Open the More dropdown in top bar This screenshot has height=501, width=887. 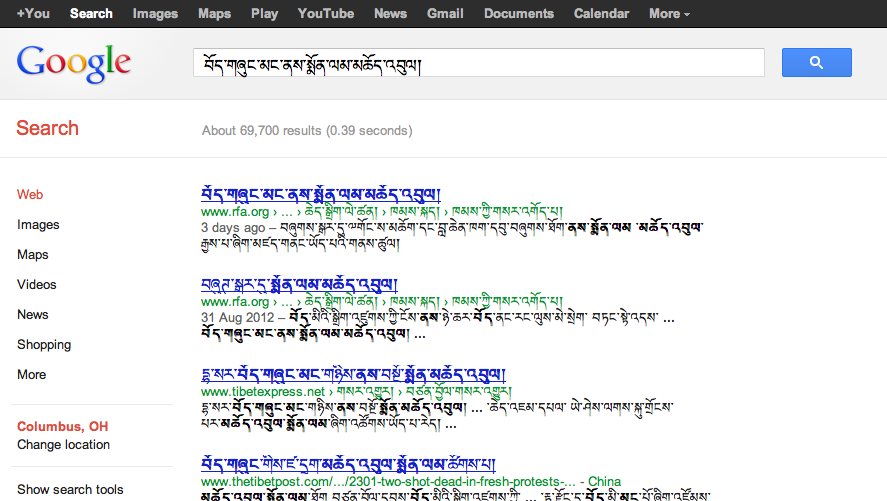[669, 14]
